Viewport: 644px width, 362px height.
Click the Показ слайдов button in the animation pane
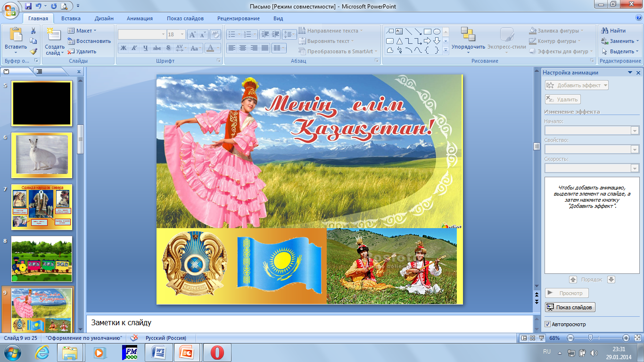pos(570,307)
